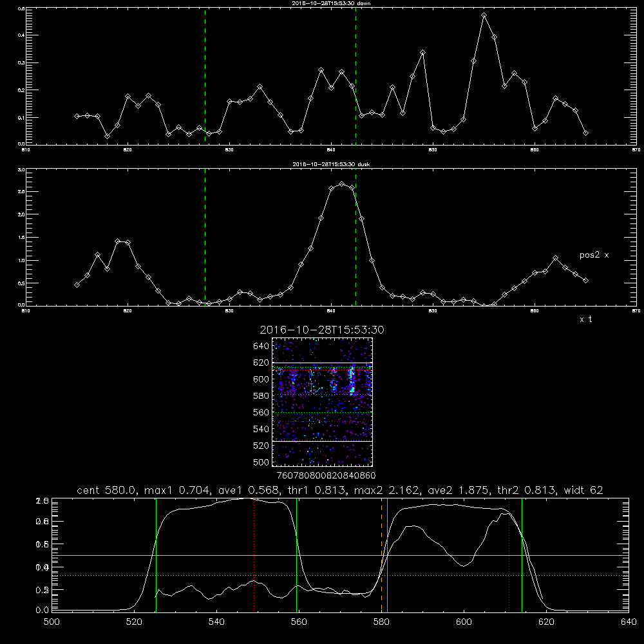644x644 pixels.
Task: Click the green vertical line near 560 in bottom plot
Action: coord(296,554)
